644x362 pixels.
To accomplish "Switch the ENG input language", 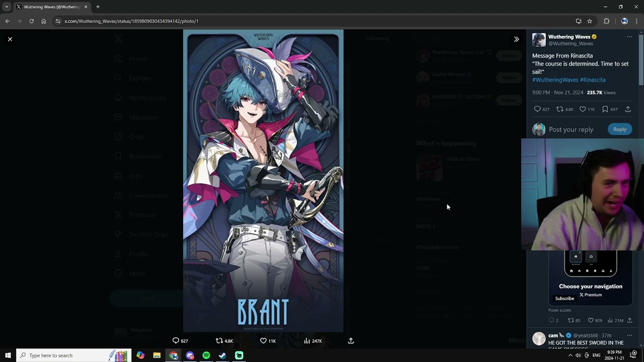I will tap(596, 355).
